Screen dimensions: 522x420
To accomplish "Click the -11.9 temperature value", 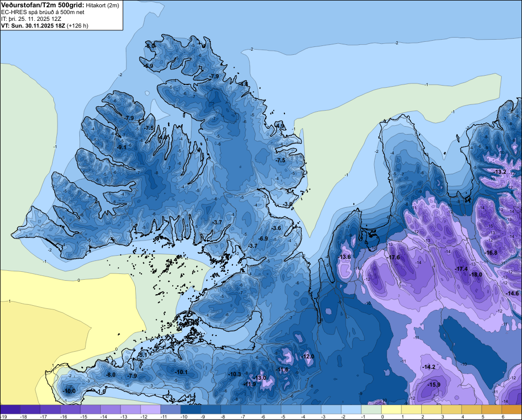I will [250, 384].
